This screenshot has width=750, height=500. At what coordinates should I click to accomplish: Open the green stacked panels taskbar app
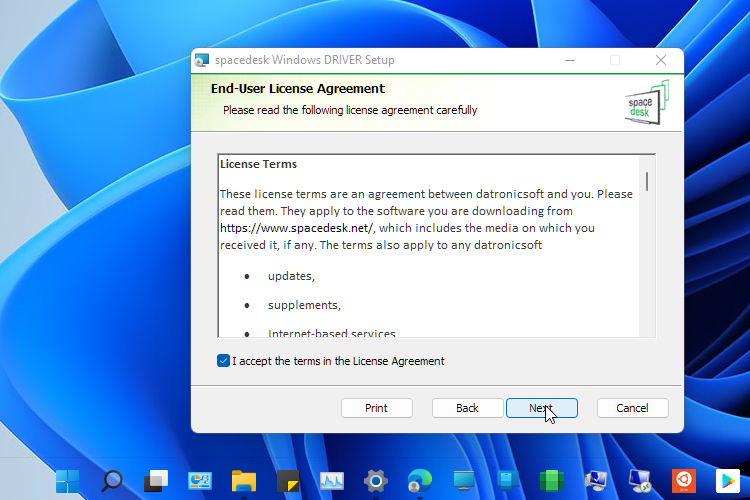pyautogui.click(x=552, y=481)
